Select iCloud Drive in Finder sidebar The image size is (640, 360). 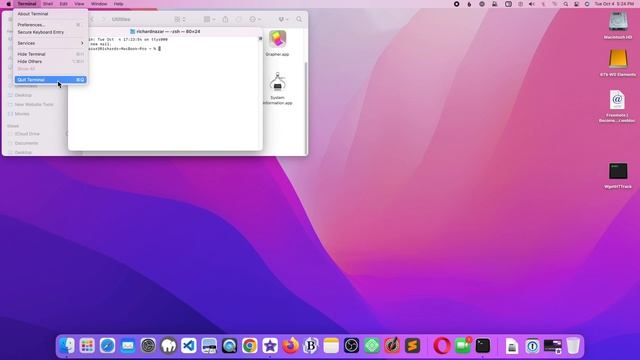(x=27, y=134)
